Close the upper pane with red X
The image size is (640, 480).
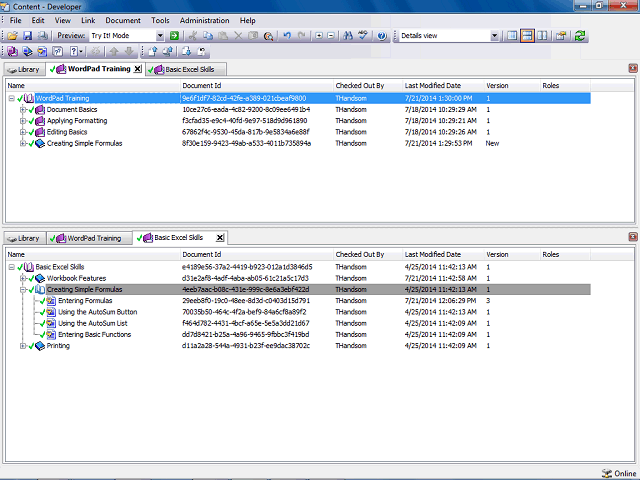(x=633, y=68)
